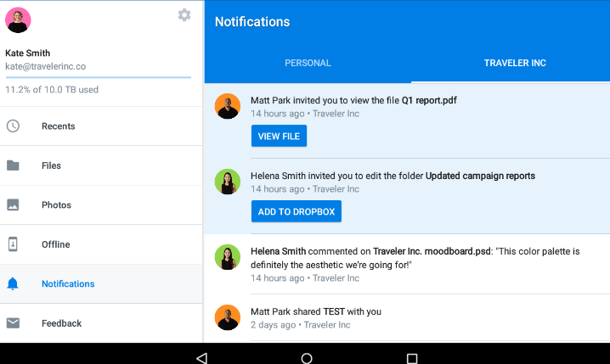
Task: Open the Photos menu item
Action: click(x=101, y=204)
